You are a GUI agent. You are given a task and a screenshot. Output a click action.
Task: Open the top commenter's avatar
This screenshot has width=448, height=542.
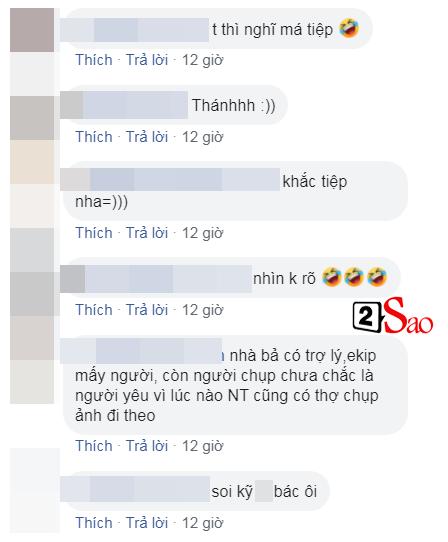click(32, 30)
